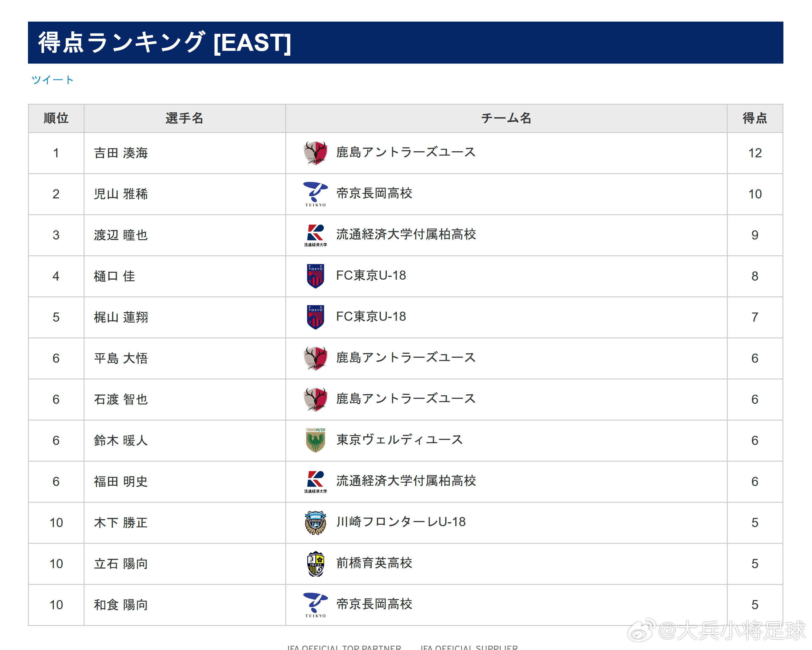Click Teikyo logo in 和食 陽向 row
The image size is (812, 650).
(315, 605)
